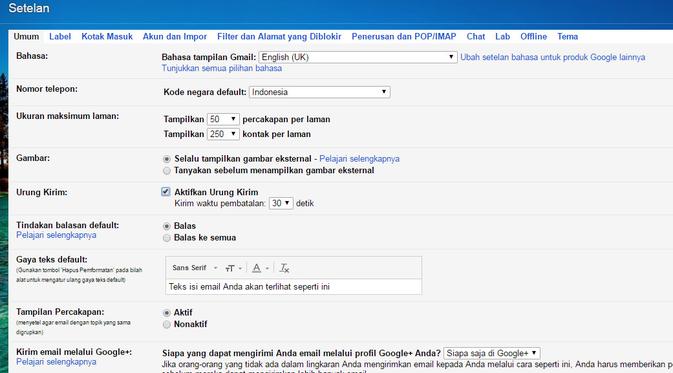Switch to the Chat tab

476,36
